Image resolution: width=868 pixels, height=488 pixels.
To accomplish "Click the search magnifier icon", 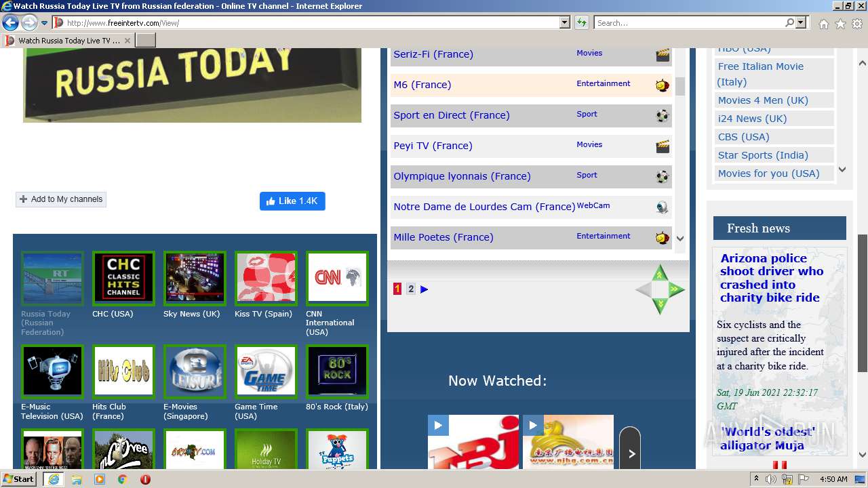I will 789,23.
